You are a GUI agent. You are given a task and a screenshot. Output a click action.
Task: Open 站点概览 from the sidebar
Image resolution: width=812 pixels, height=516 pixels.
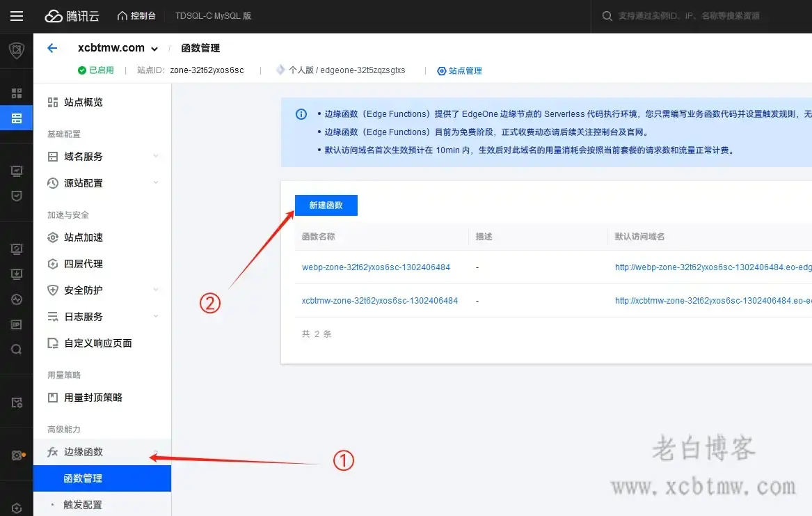(x=83, y=102)
